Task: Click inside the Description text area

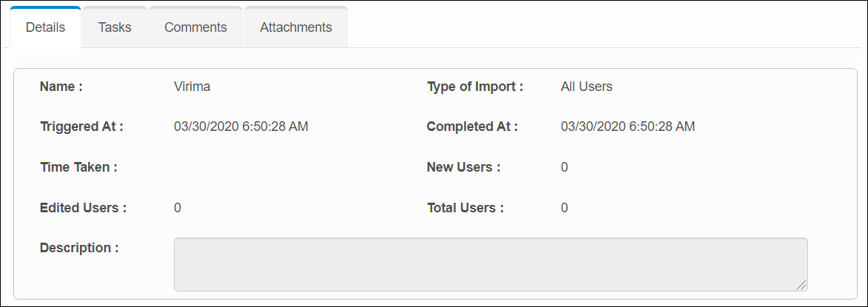Action: (x=490, y=264)
